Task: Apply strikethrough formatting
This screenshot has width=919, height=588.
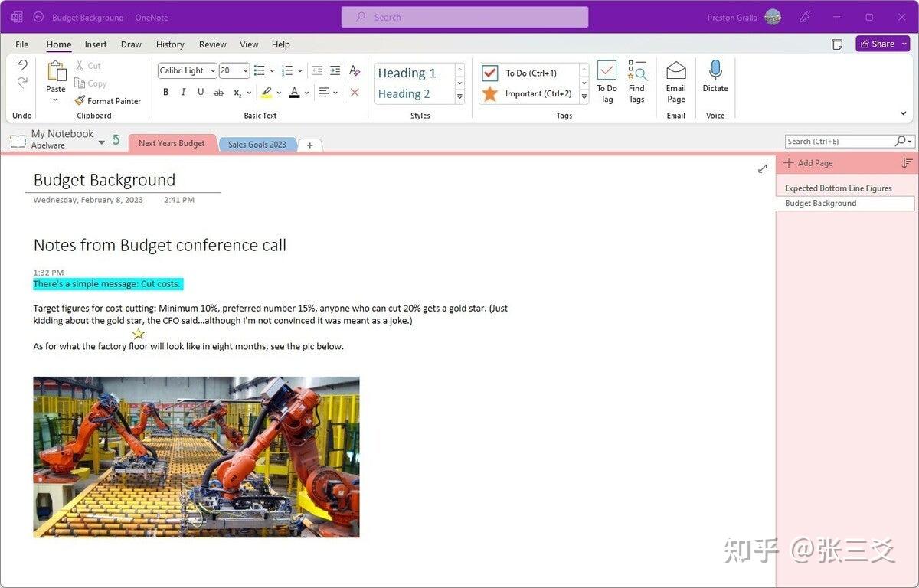Action: (x=218, y=91)
